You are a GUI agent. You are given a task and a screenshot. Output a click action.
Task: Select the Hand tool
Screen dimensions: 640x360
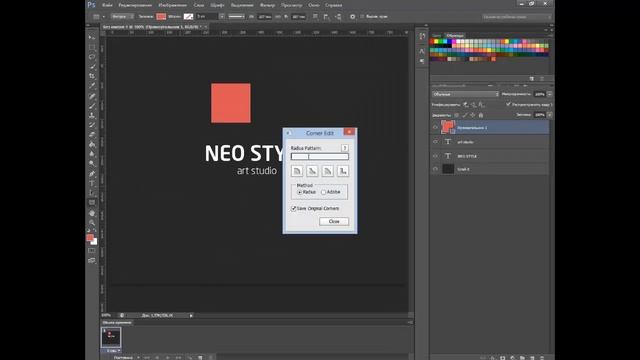pos(92,213)
